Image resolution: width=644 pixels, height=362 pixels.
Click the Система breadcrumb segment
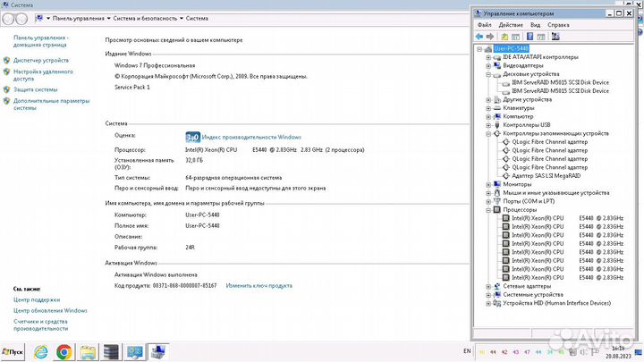pyautogui.click(x=197, y=19)
